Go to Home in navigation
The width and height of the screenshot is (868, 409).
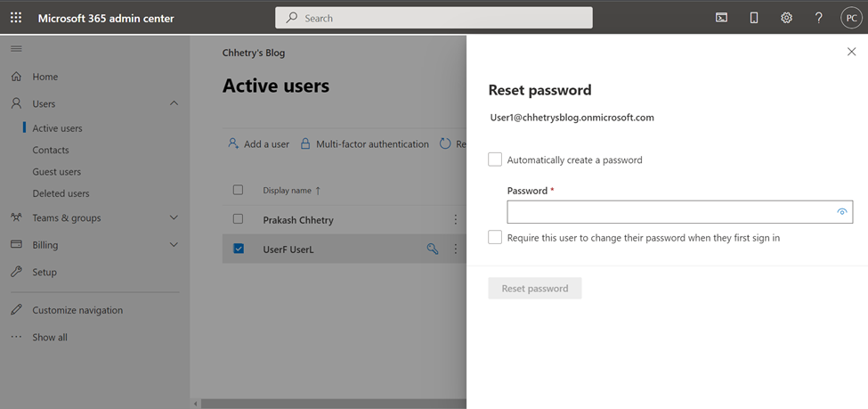coord(45,77)
